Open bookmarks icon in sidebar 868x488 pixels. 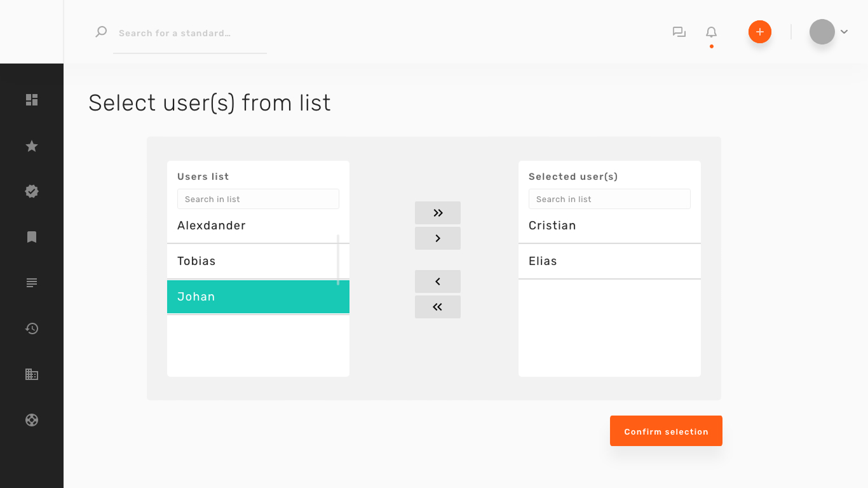[32, 237]
